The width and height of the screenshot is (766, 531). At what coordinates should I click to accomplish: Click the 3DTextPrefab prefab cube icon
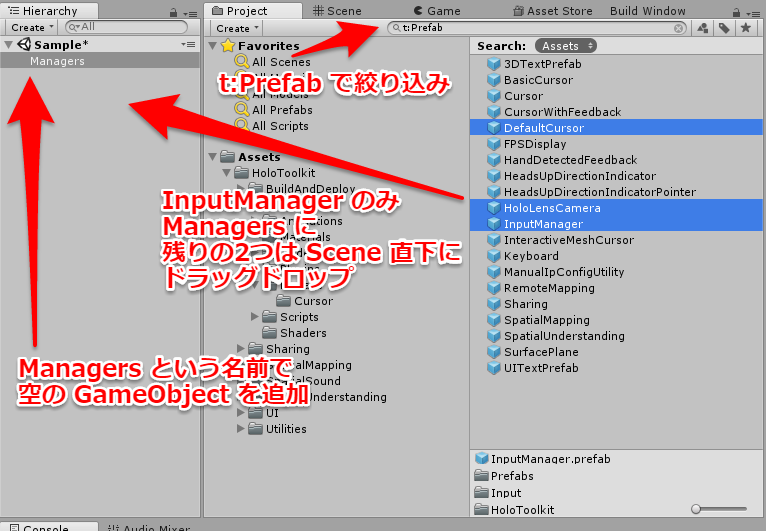coord(494,64)
